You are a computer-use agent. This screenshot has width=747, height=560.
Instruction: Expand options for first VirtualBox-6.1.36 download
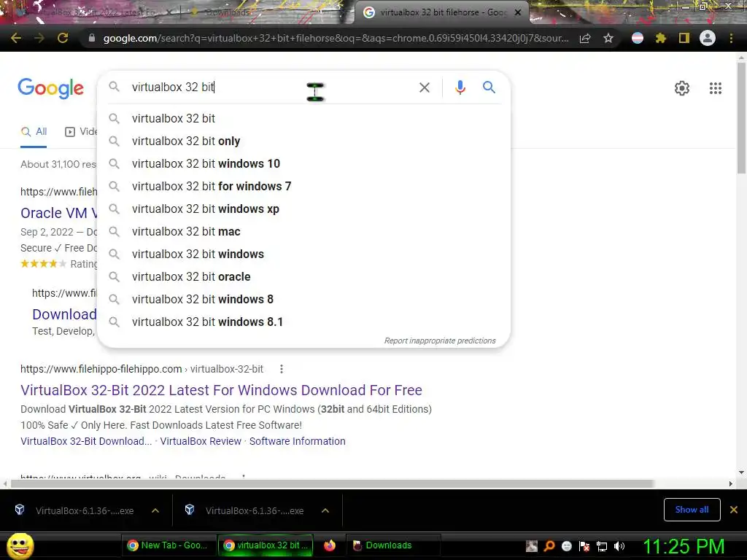tap(155, 510)
